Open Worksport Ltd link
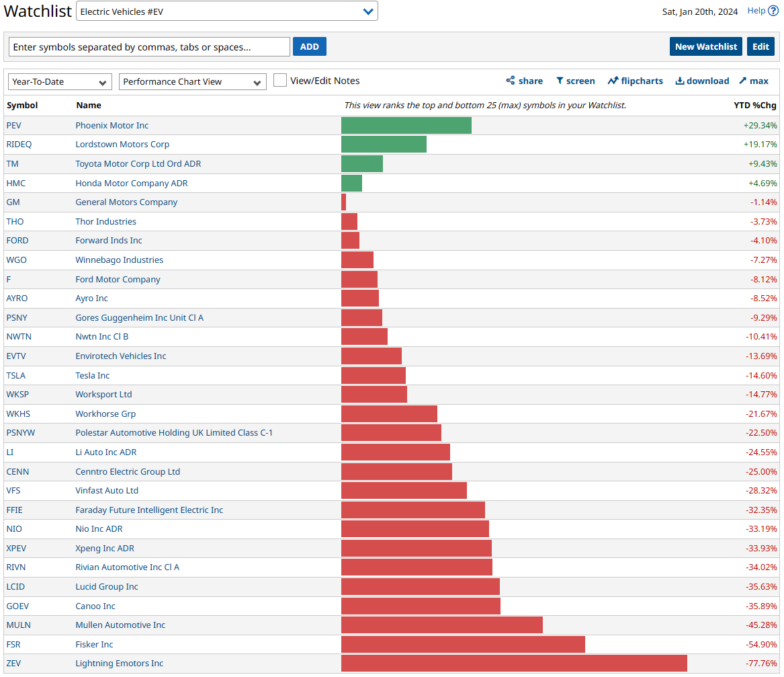The image size is (784, 677). (103, 394)
